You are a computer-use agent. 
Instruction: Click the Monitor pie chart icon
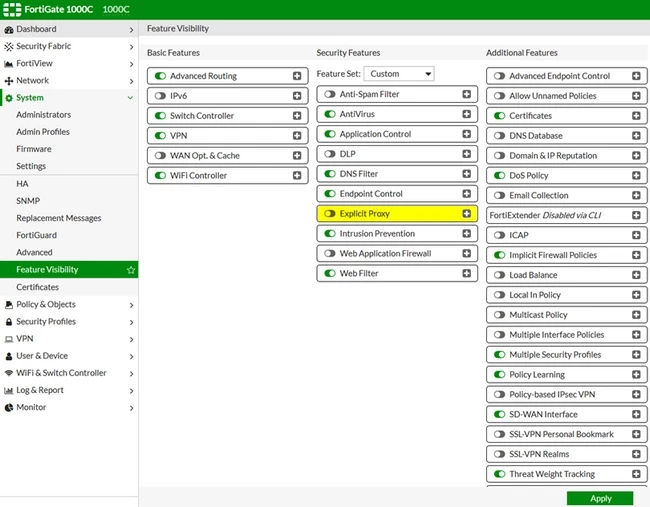click(8, 408)
